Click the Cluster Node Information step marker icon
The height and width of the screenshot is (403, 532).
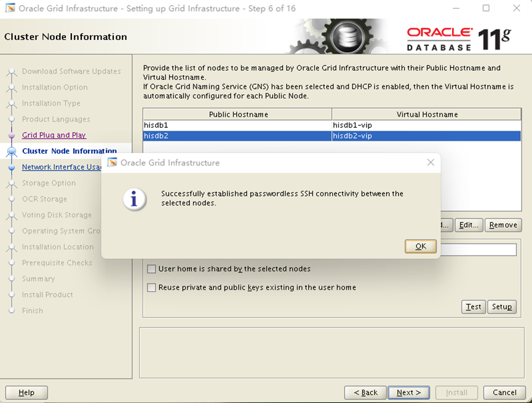point(12,151)
